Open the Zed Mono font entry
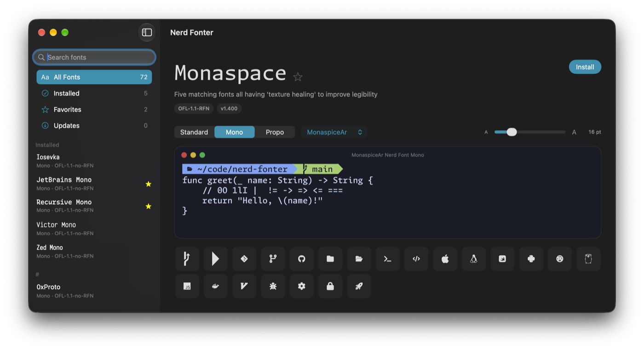This screenshot has width=644, height=350. [x=94, y=251]
